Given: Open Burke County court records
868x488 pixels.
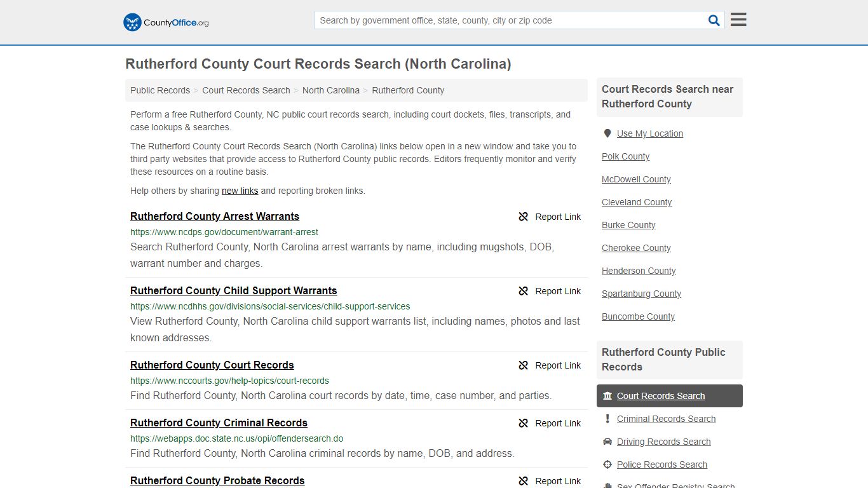Looking at the screenshot, I should tap(628, 225).
